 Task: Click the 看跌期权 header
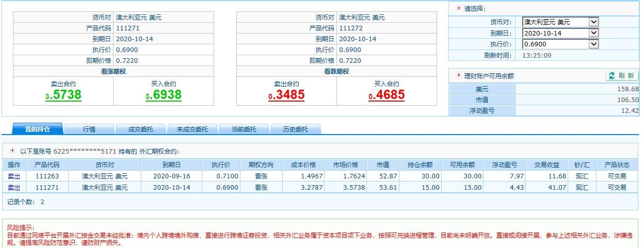(337, 72)
